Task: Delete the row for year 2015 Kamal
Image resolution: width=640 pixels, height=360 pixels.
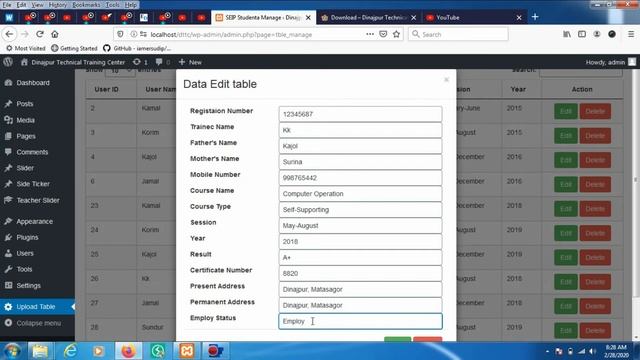Action: coord(595,111)
